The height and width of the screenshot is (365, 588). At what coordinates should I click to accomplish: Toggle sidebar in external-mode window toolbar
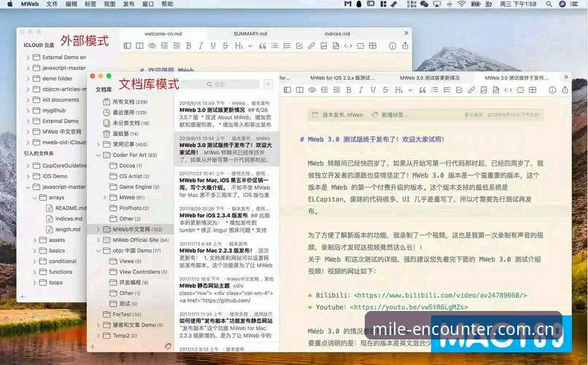tap(128, 46)
